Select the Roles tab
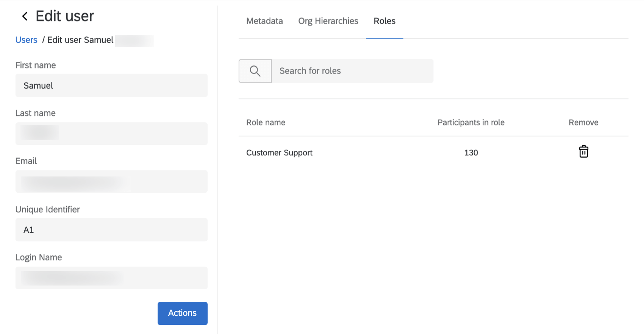 (x=384, y=21)
